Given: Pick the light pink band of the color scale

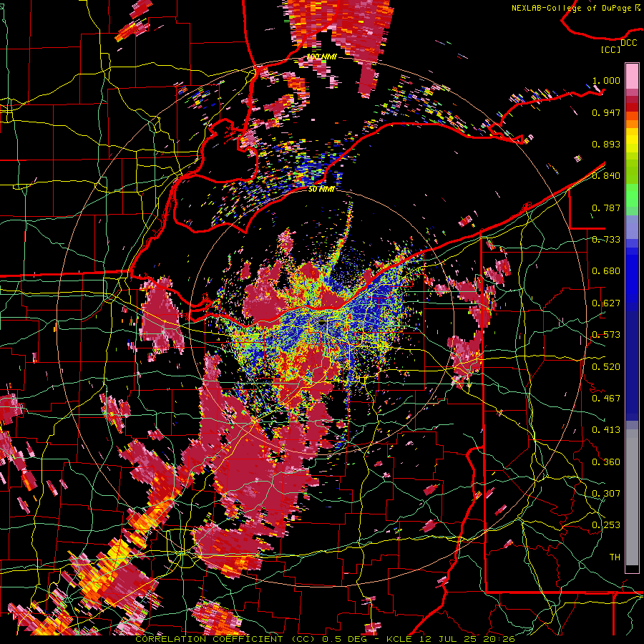Looking at the screenshot, I should pos(632,76).
